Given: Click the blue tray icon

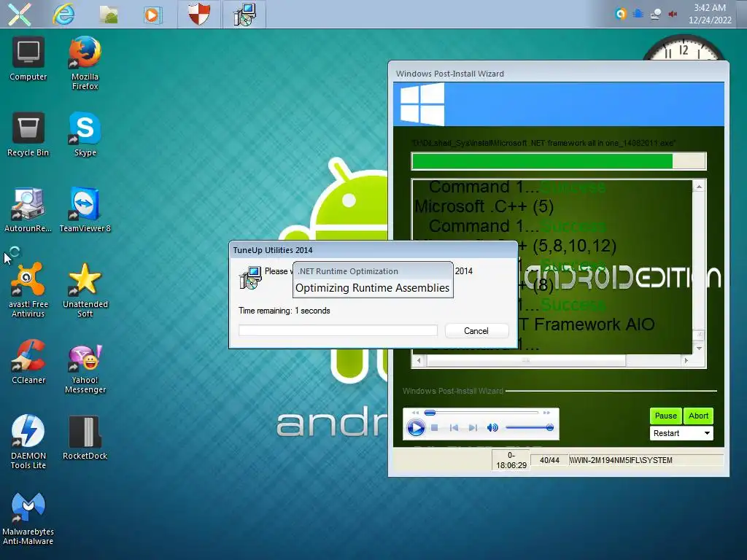Looking at the screenshot, I should (x=638, y=14).
